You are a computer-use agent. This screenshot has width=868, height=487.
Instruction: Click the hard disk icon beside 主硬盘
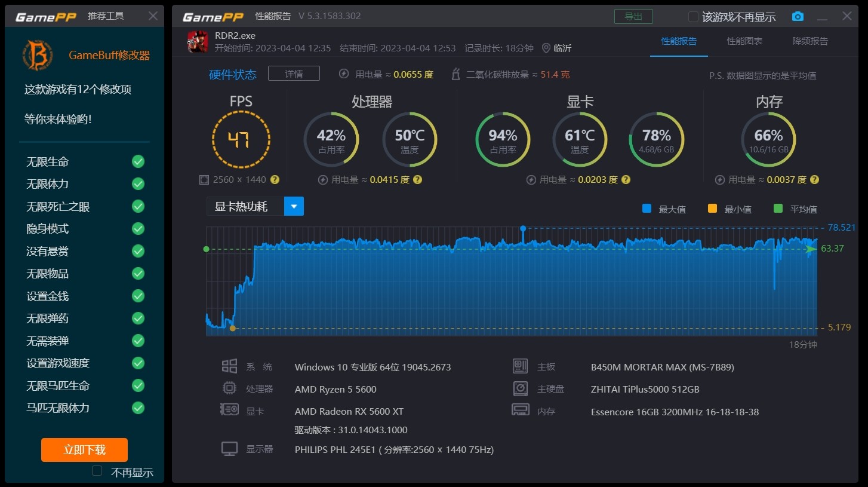click(521, 388)
